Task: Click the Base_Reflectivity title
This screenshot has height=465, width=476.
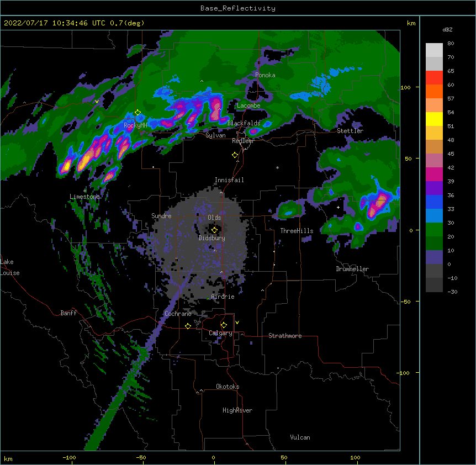Action: [238, 8]
